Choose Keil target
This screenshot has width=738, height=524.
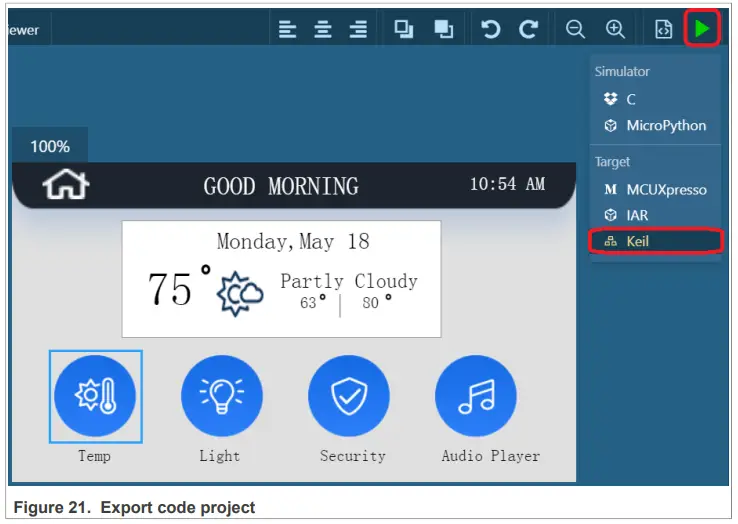click(655, 242)
